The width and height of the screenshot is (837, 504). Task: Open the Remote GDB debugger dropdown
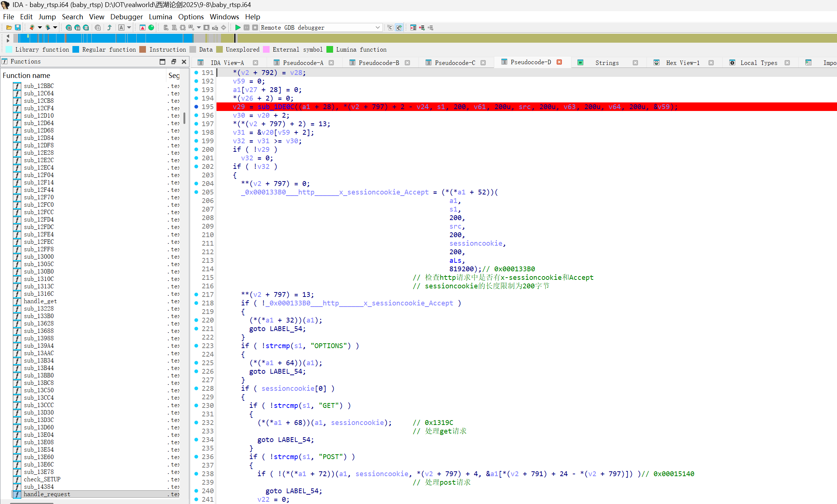(x=377, y=27)
